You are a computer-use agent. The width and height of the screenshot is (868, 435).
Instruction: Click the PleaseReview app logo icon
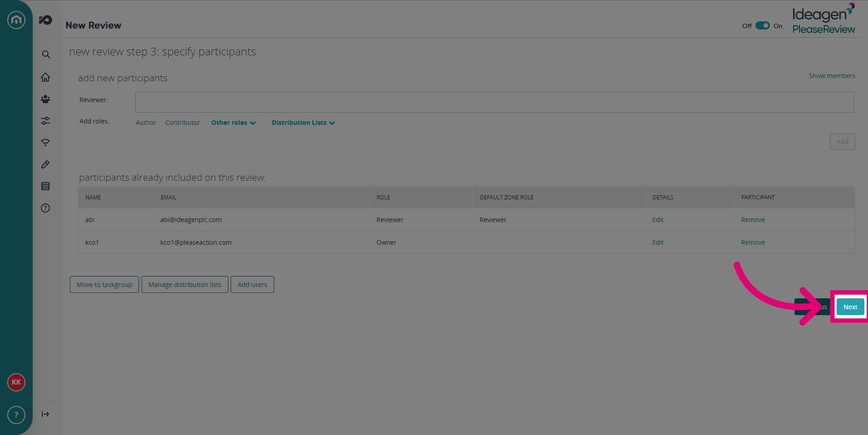[x=45, y=20]
